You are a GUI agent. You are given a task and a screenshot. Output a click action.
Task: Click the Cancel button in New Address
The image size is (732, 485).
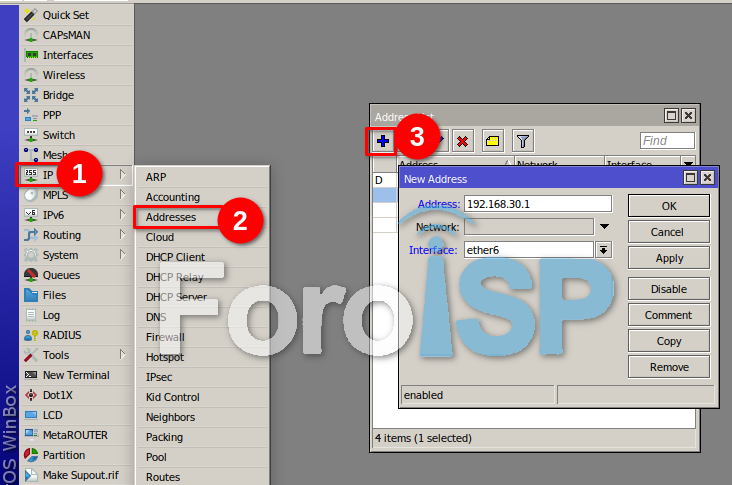point(668,232)
